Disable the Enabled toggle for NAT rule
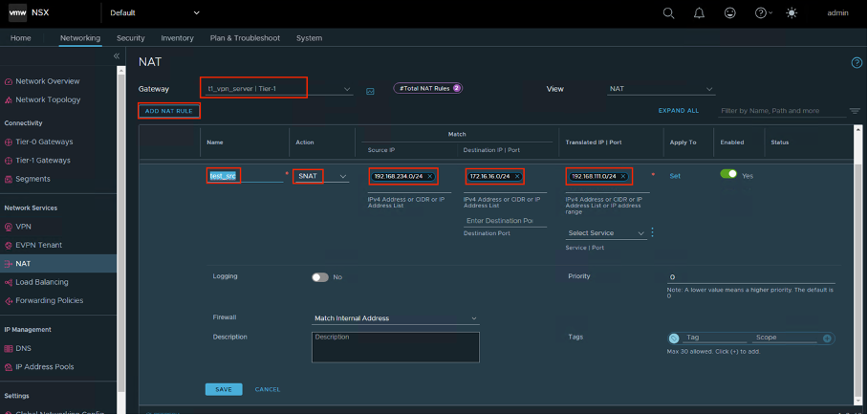 tap(728, 175)
